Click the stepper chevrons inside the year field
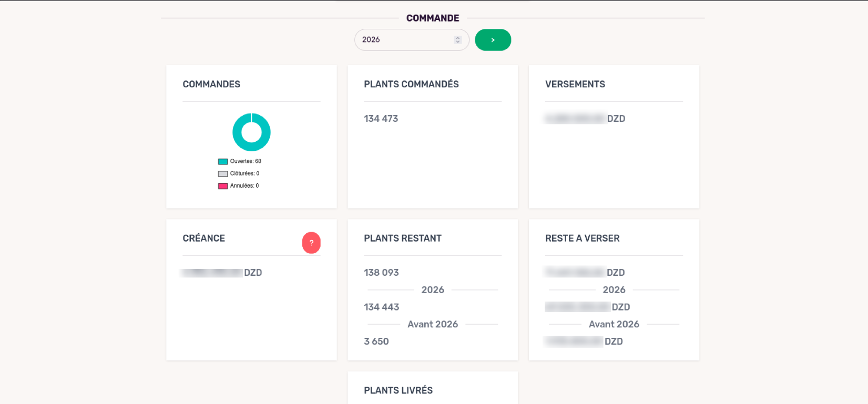868x404 pixels. (x=457, y=39)
